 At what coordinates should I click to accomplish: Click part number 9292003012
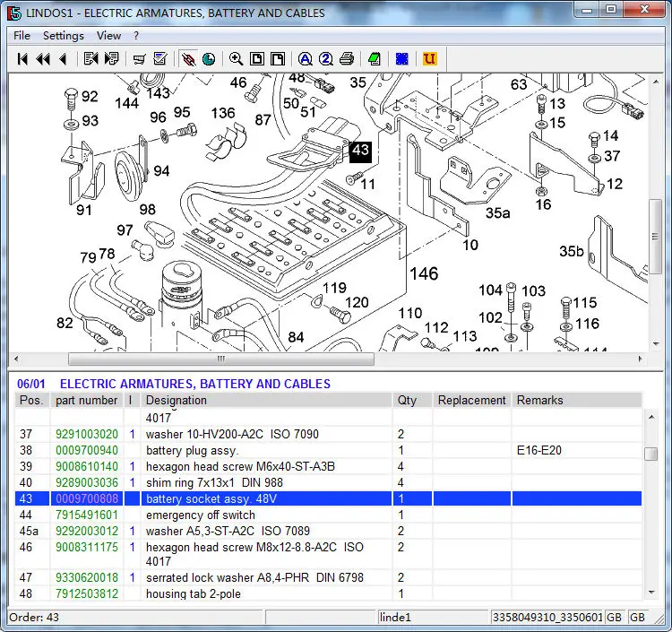(87, 531)
